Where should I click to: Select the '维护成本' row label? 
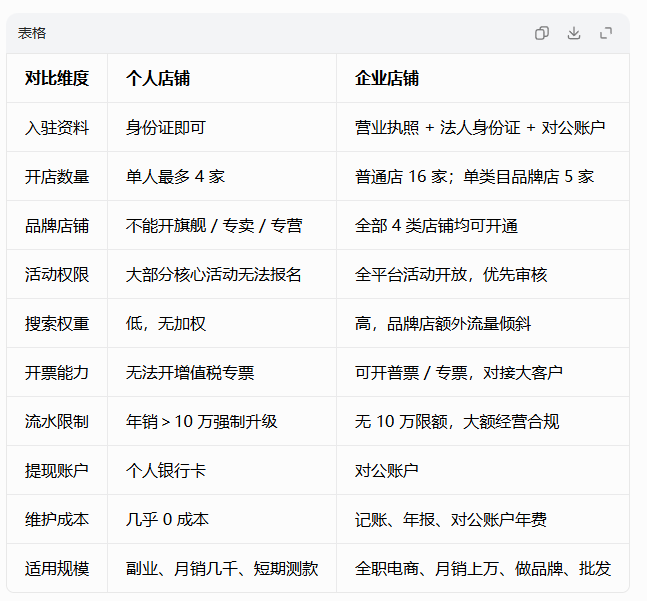pyautogui.click(x=57, y=520)
